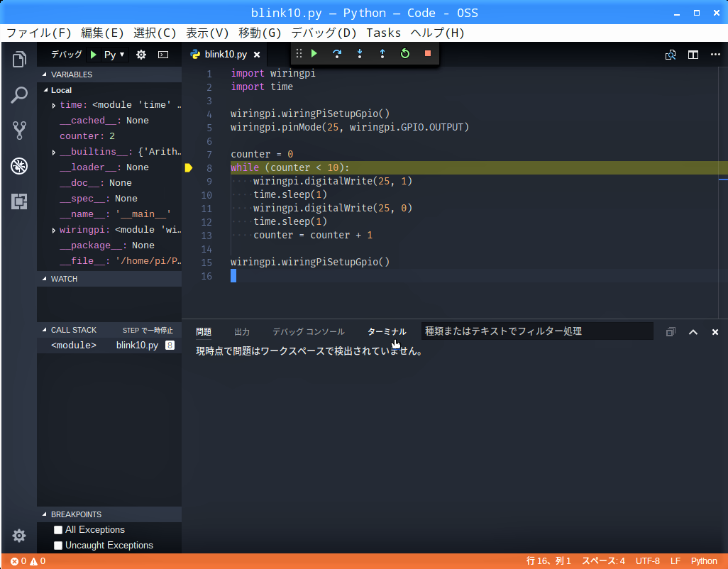
Task: Open the デバッグ(D) menu
Action: coord(324,33)
